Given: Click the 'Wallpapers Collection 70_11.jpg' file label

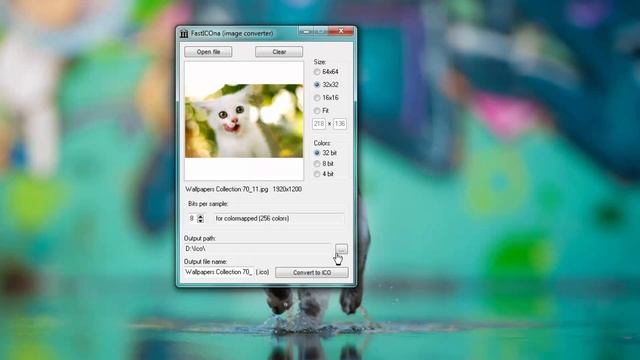Looking at the screenshot, I should [227, 189].
